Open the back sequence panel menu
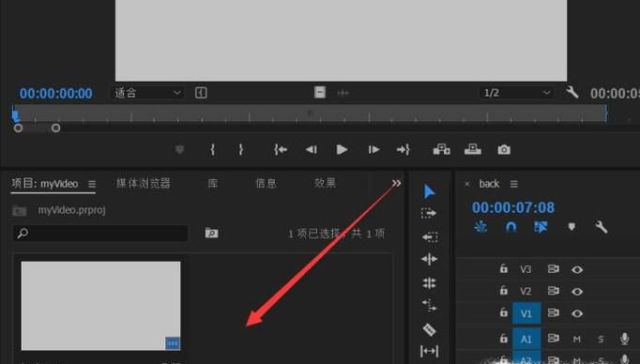 [514, 184]
